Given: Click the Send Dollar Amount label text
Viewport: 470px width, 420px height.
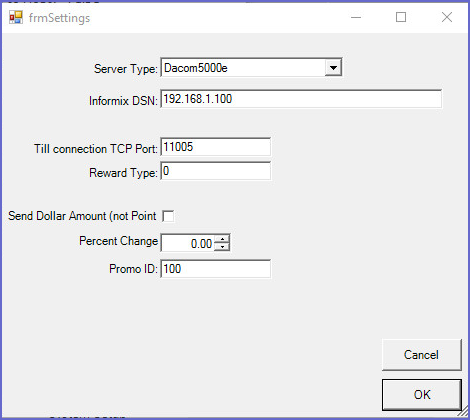Looking at the screenshot, I should pyautogui.click(x=82, y=216).
